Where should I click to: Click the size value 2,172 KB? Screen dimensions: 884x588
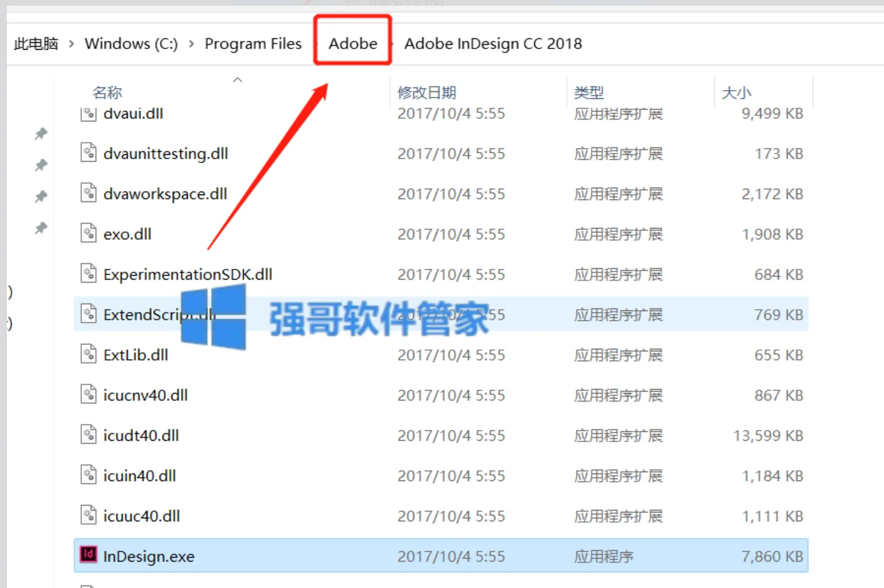(x=772, y=194)
